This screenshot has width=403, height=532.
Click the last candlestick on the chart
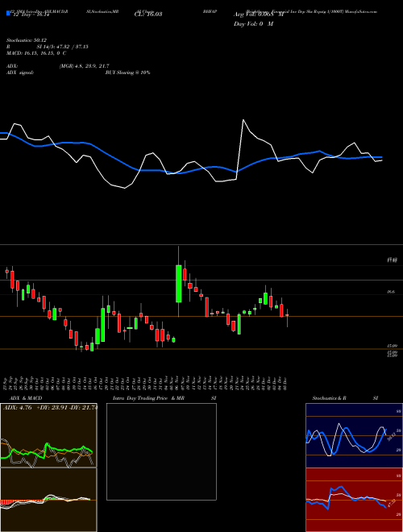pos(287,315)
